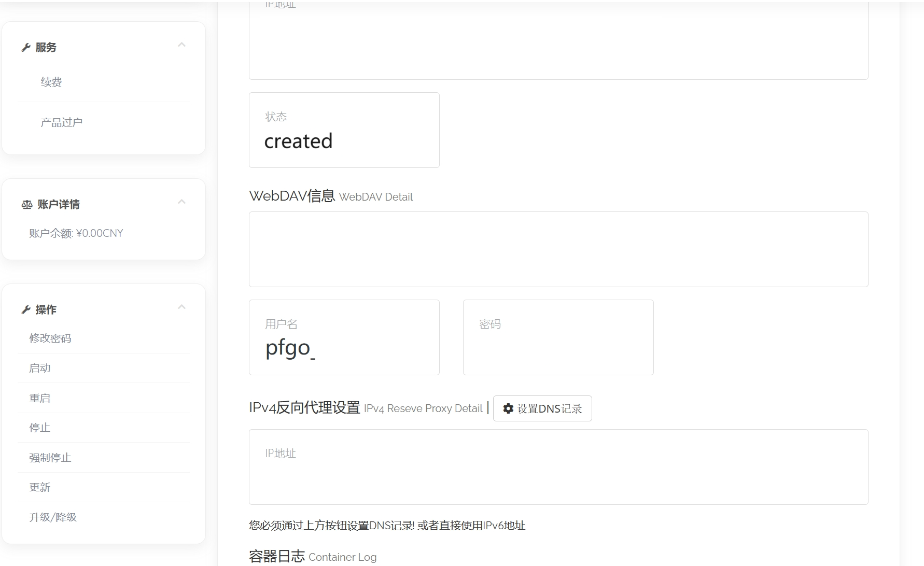924x566 pixels.
Task: Collapse the 账户详情 panel chevron
Action: (x=181, y=202)
